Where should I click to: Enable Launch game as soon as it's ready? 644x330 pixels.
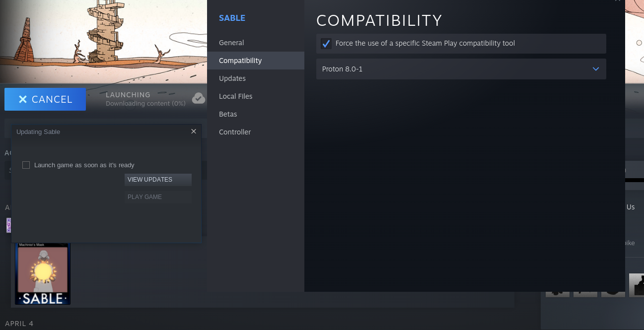click(26, 165)
